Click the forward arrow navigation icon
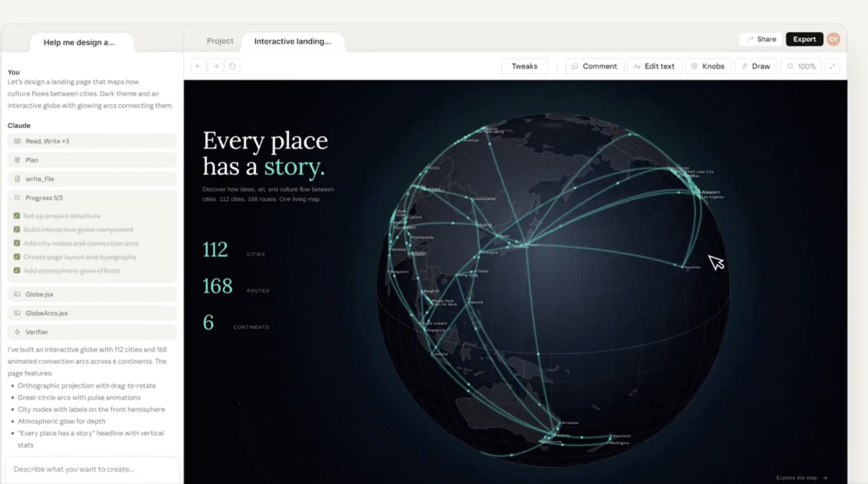The height and width of the screenshot is (484, 868). coord(215,66)
